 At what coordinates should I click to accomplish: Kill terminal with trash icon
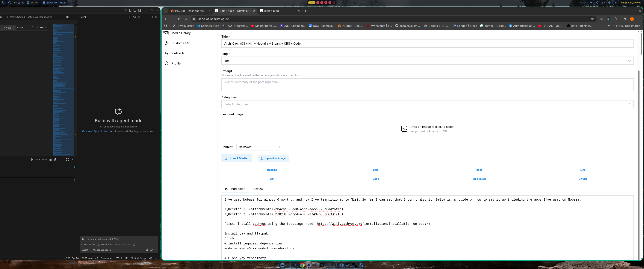[x=55, y=160]
